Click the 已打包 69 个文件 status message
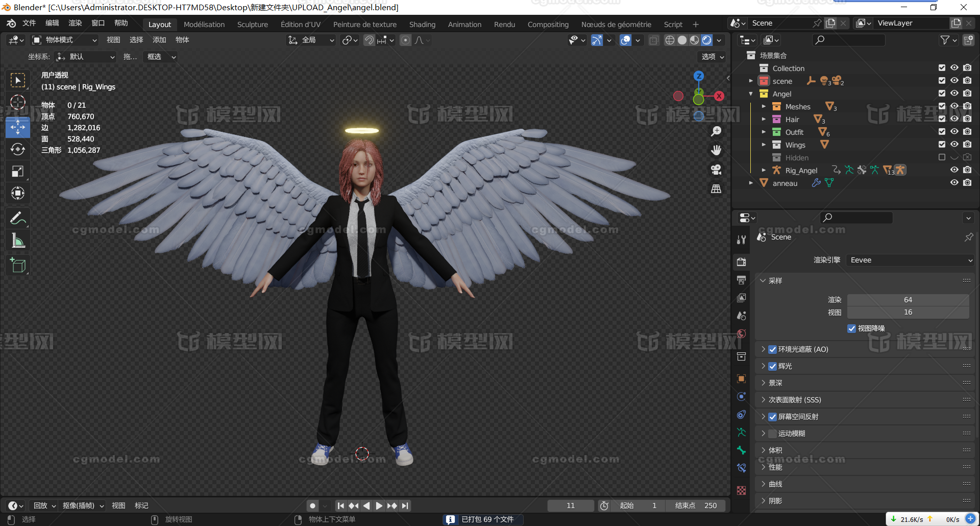 482,519
